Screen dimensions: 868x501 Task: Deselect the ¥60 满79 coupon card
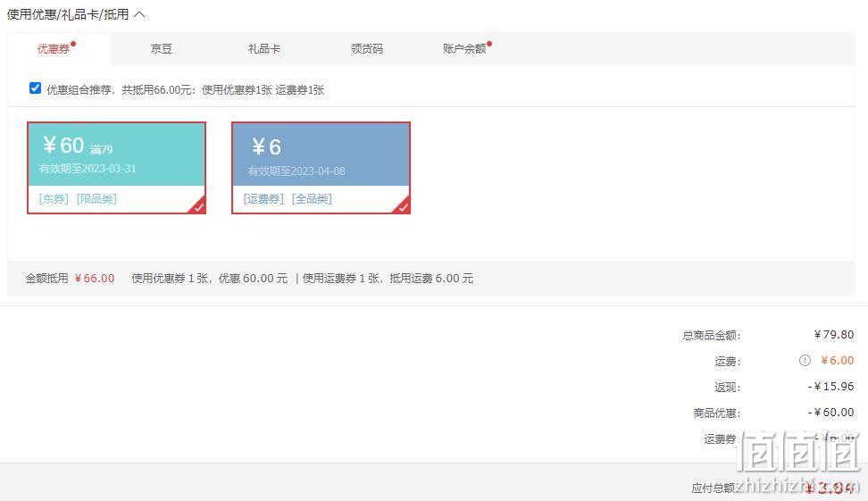[116, 168]
